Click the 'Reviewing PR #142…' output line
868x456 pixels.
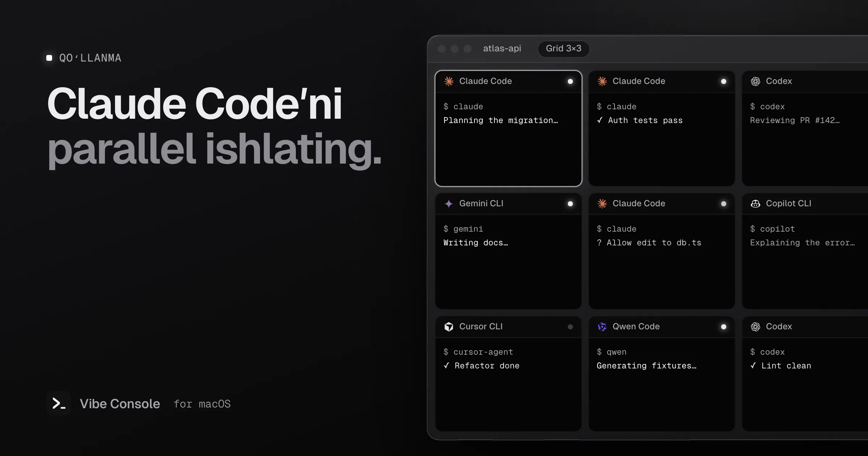click(x=795, y=121)
